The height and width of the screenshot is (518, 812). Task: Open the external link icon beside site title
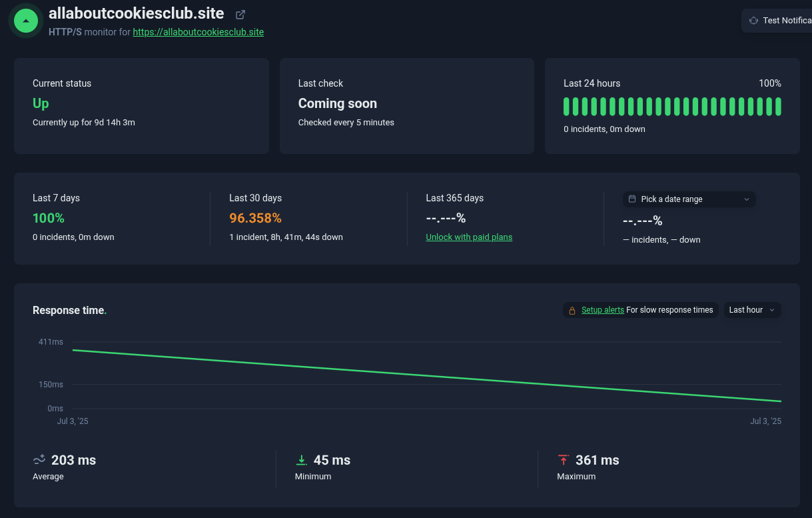click(x=240, y=14)
